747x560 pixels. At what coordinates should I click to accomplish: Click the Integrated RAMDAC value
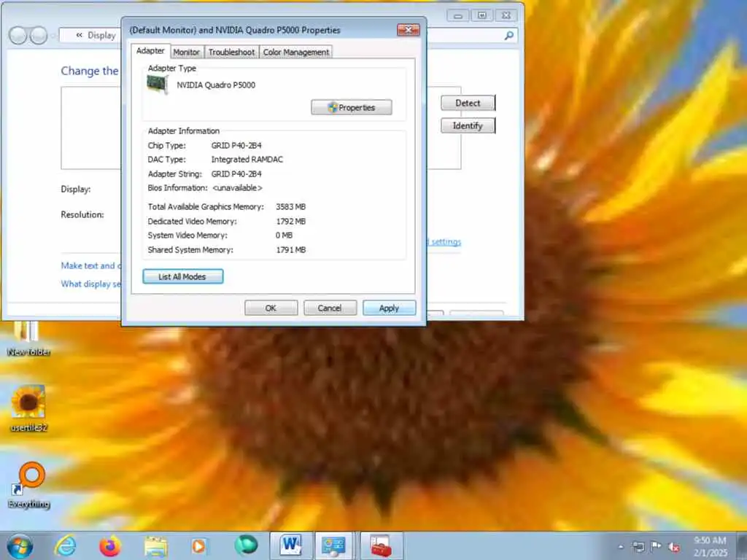click(247, 160)
